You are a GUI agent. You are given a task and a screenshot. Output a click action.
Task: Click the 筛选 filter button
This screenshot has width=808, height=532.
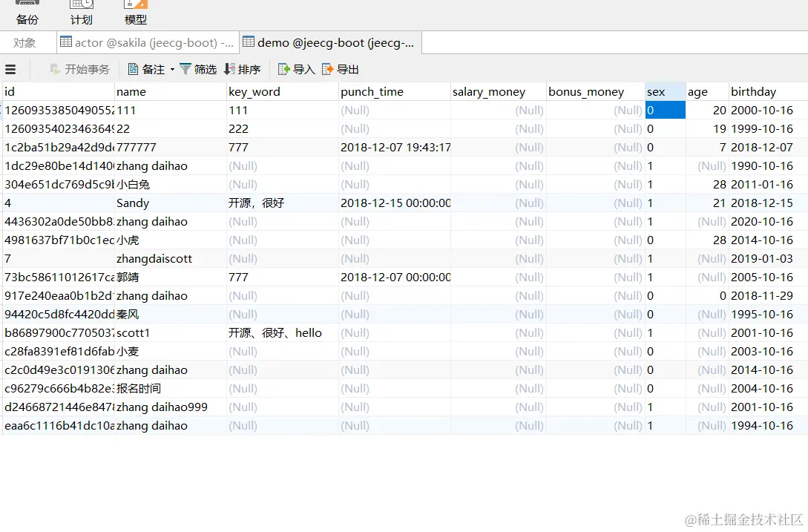click(x=198, y=69)
